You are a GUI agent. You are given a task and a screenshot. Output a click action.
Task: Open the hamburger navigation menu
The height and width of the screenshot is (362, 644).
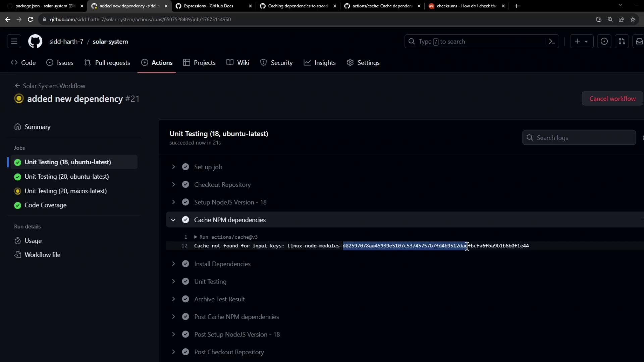(x=14, y=42)
